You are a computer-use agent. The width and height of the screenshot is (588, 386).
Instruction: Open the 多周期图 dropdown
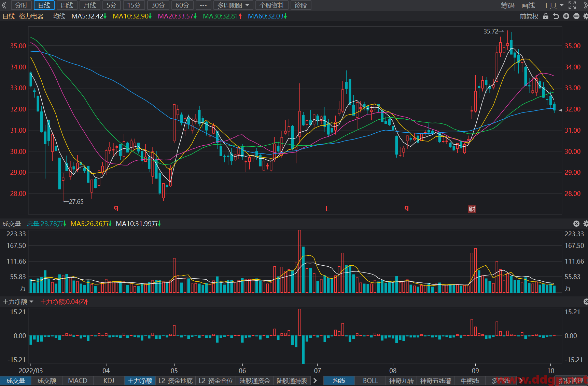pos(233,5)
